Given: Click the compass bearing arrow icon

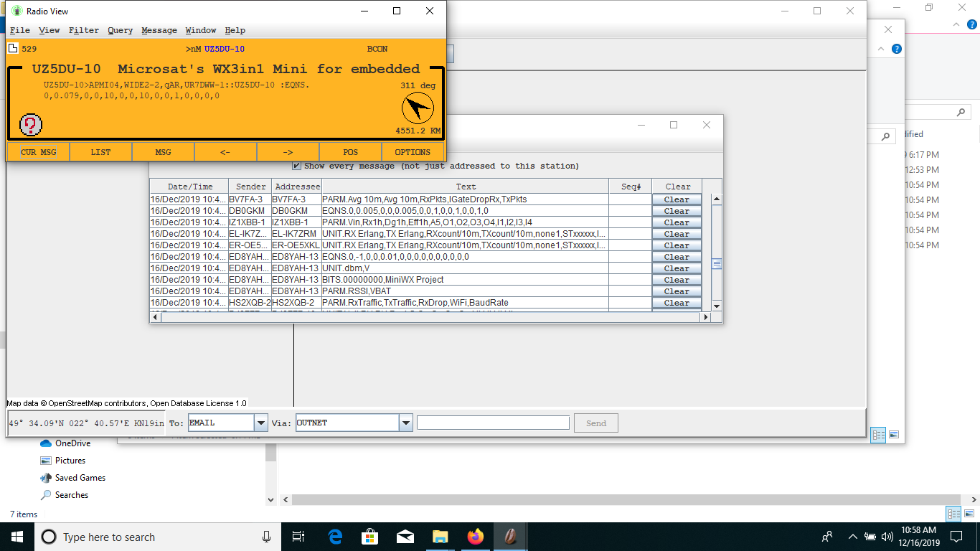Looking at the screenshot, I should point(418,109).
